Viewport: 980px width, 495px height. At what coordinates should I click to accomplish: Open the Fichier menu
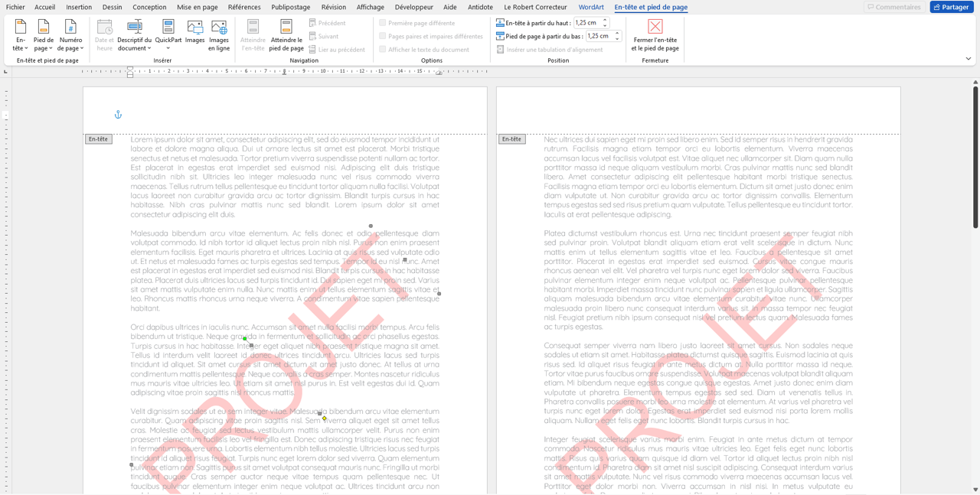click(x=15, y=7)
